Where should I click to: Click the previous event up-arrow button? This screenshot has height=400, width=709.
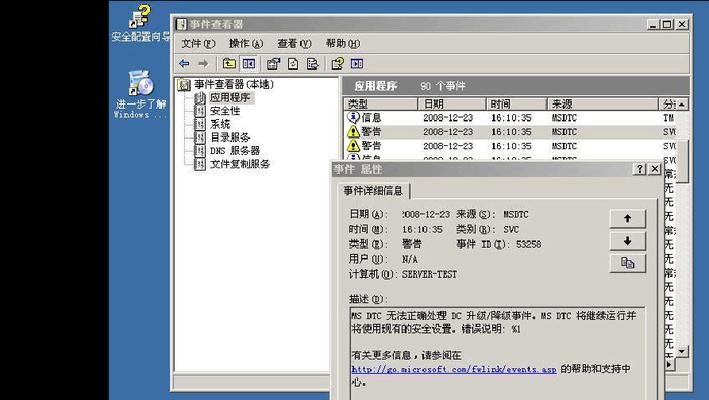coord(628,219)
